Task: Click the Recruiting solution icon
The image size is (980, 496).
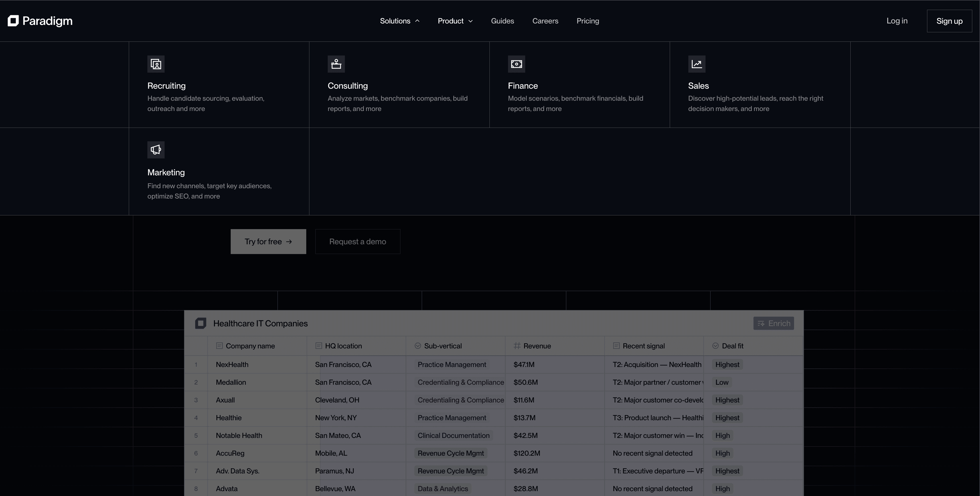Action: [156, 64]
